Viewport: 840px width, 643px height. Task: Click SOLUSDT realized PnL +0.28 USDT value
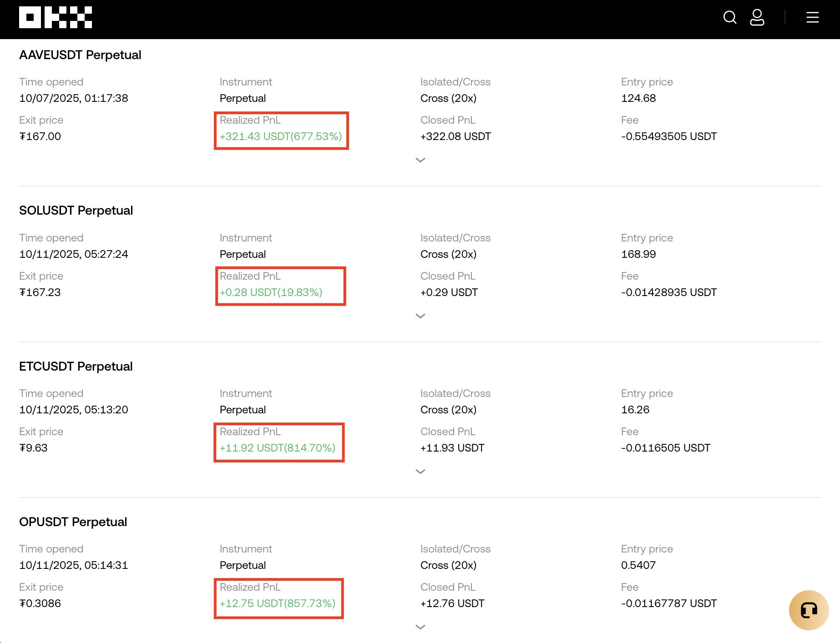(x=271, y=292)
